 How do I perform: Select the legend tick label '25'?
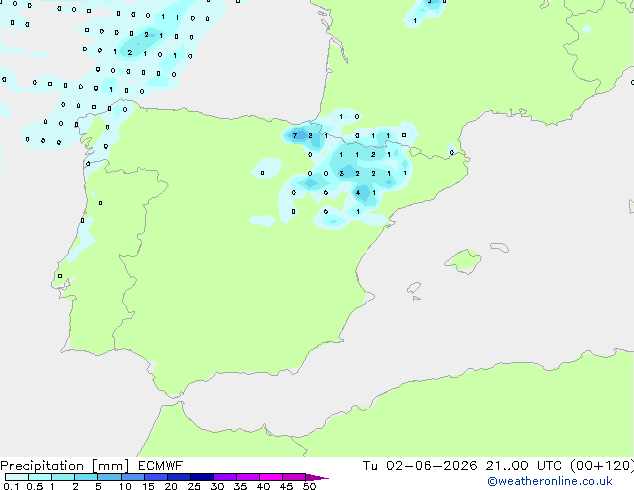[x=194, y=486]
